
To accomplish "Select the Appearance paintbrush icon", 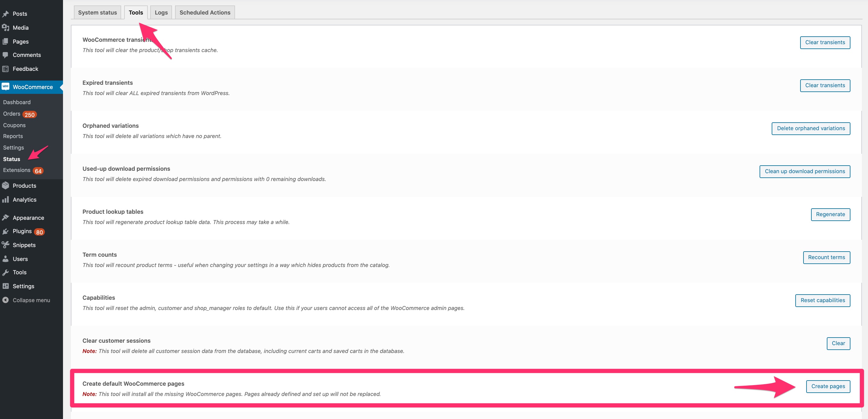I will pyautogui.click(x=5, y=217).
